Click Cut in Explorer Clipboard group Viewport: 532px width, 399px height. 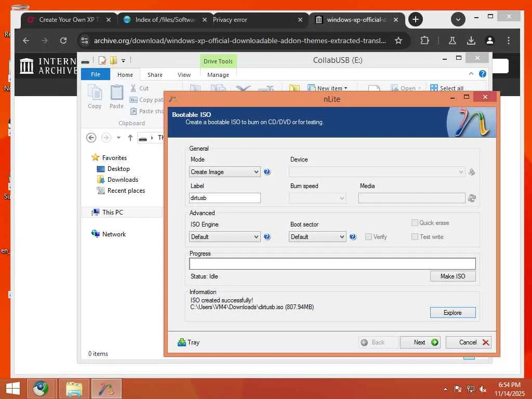[x=140, y=88]
